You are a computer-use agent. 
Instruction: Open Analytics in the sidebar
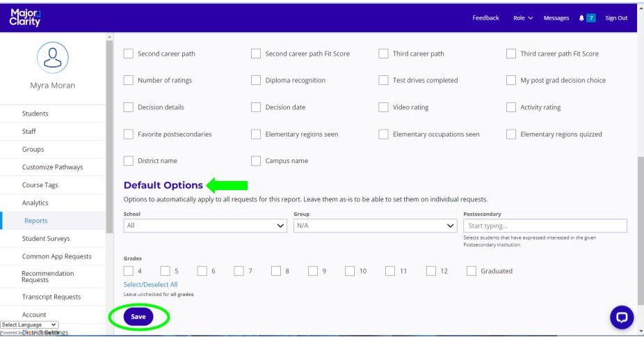point(35,203)
